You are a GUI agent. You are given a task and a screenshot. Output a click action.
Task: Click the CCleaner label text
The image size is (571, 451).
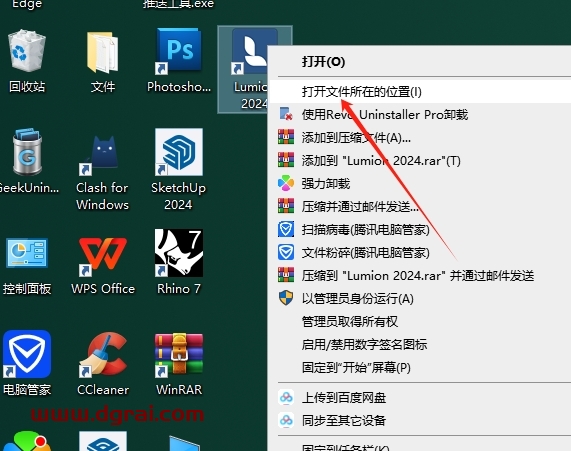(x=103, y=389)
